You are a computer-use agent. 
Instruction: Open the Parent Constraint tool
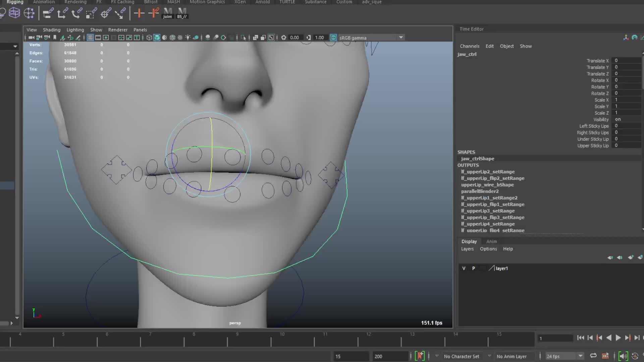tap(46, 13)
